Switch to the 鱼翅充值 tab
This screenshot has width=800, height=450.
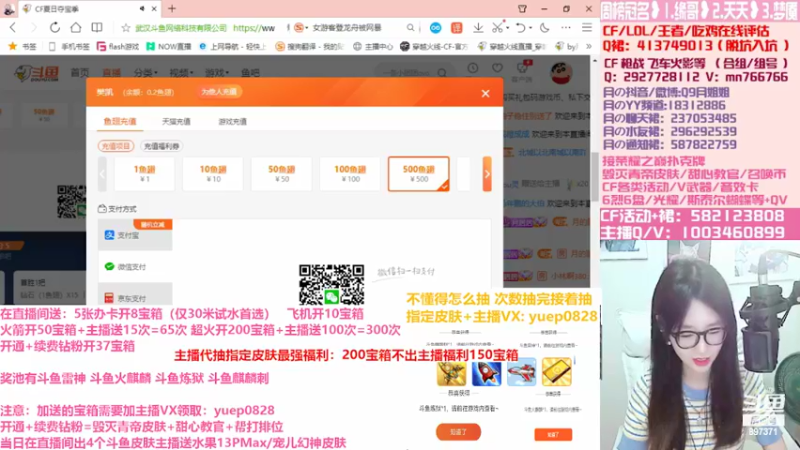[x=120, y=121]
